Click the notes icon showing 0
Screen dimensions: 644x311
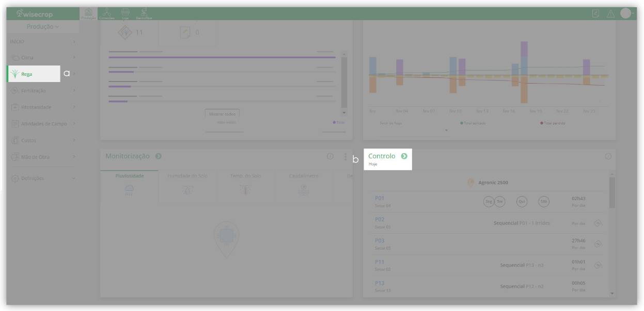point(185,32)
